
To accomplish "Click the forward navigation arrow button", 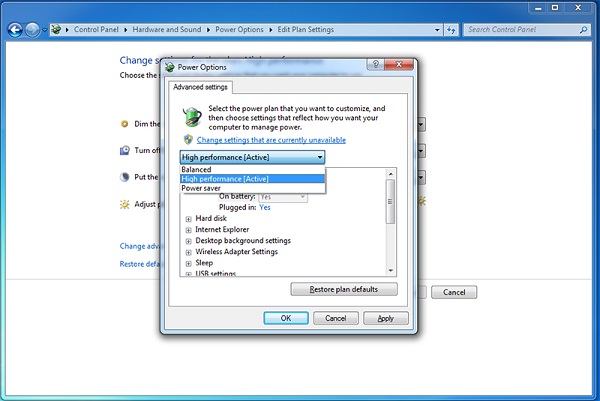I will pos(34,29).
